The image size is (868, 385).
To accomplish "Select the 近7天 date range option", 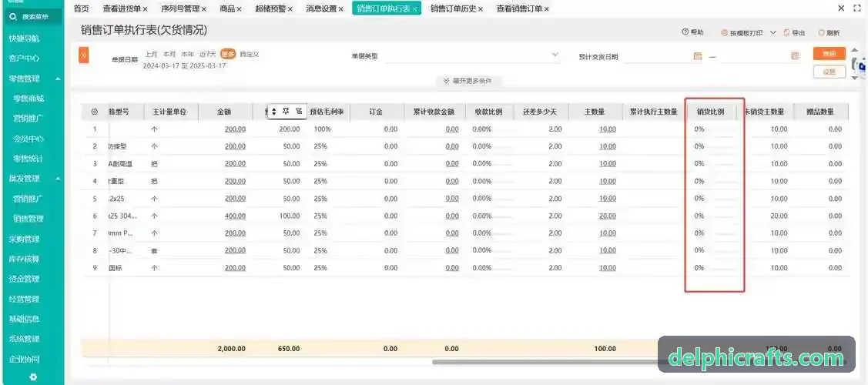I will [208, 54].
